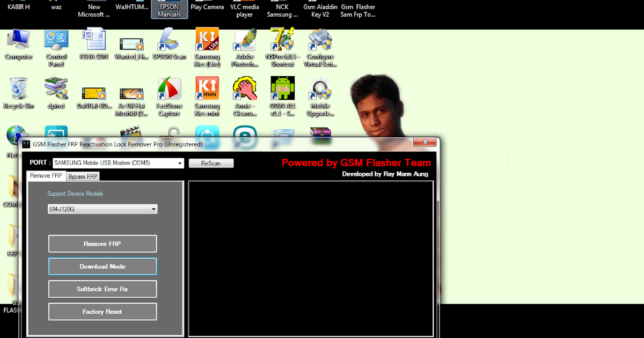Select the dpinst desktop icon
The height and width of the screenshot is (338, 644).
(56, 93)
